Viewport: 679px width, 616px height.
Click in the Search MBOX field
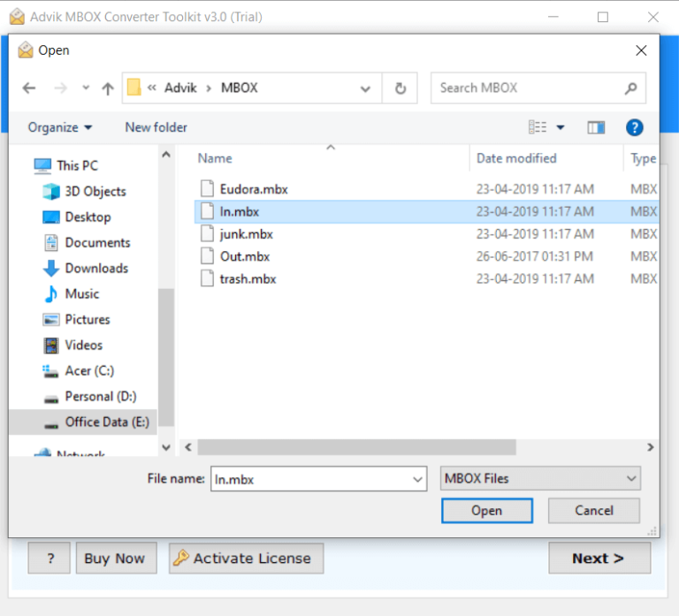[529, 88]
